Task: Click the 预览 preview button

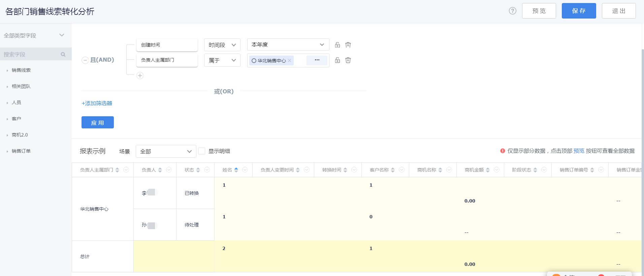Action: 539,11
